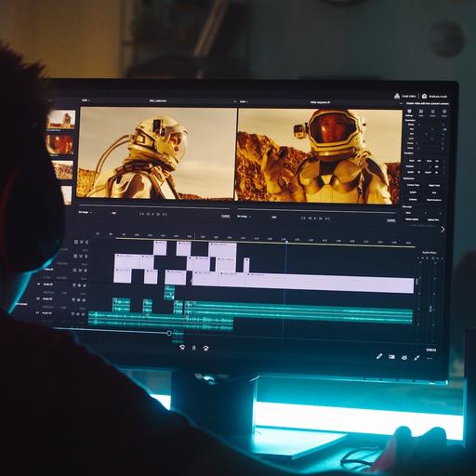The image size is (476, 476).
Task: Click the middle pause-shaped icon below the timeline
Action: (194, 348)
